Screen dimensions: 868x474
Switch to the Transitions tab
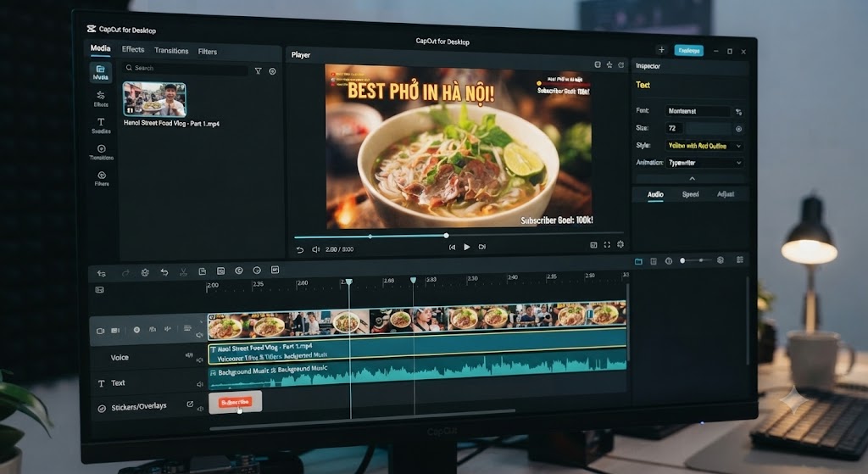tap(171, 50)
